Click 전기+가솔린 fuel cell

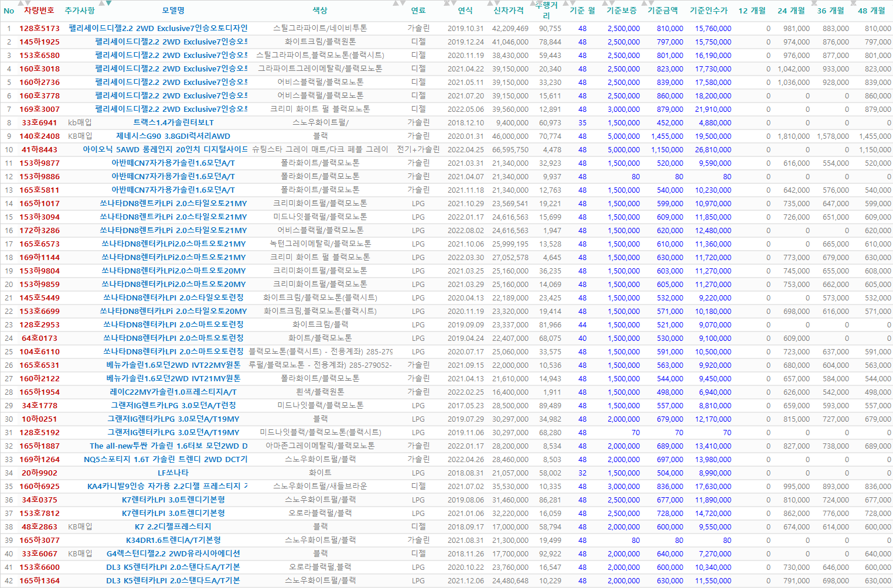click(418, 149)
